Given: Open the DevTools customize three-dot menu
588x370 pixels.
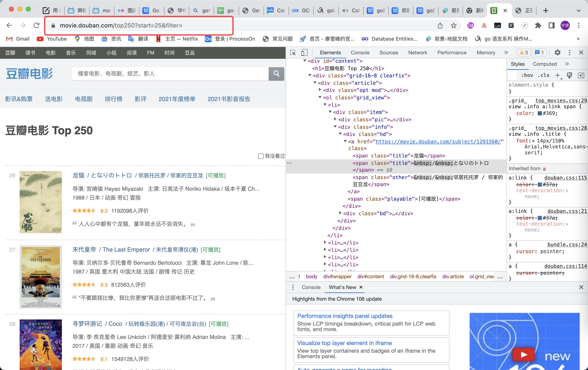Looking at the screenshot, I should click(x=570, y=53).
